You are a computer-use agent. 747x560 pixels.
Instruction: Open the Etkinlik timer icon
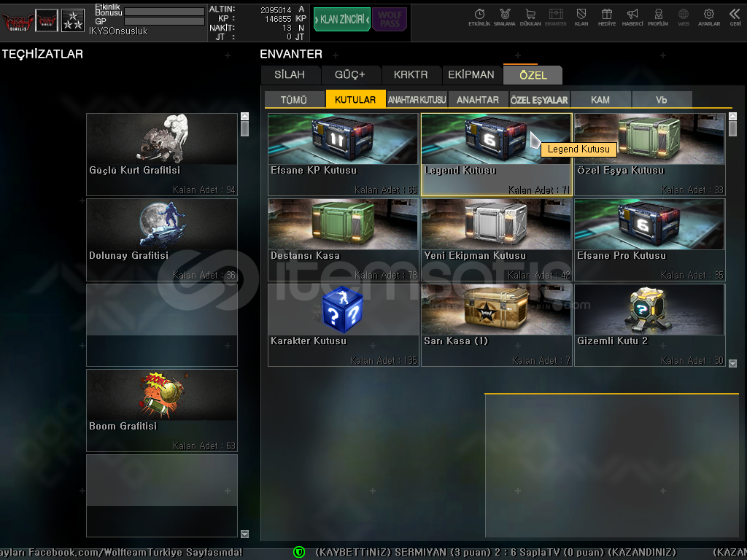(x=479, y=17)
